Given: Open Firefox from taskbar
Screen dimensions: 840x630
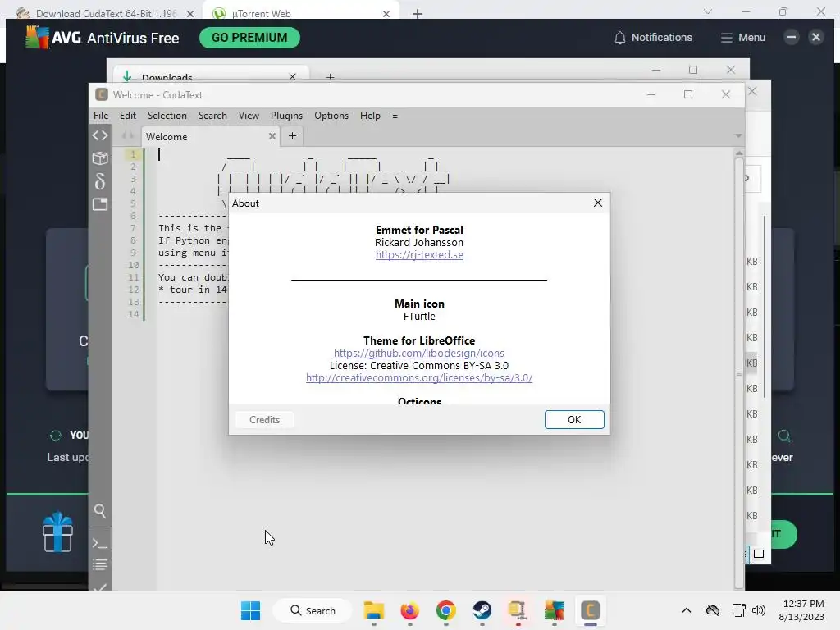Looking at the screenshot, I should pyautogui.click(x=410, y=610).
